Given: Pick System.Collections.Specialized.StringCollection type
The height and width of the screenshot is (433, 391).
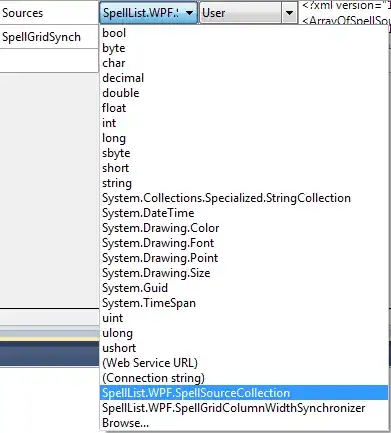Looking at the screenshot, I should coord(244,198).
